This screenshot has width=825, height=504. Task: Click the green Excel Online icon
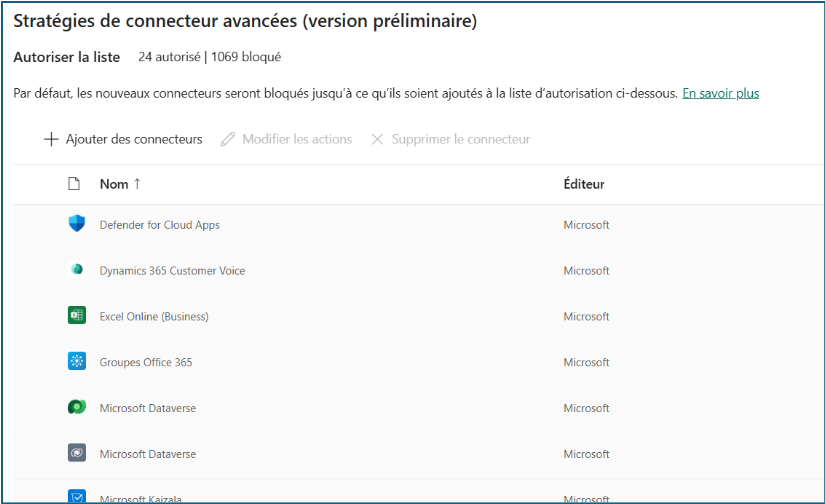click(x=76, y=316)
